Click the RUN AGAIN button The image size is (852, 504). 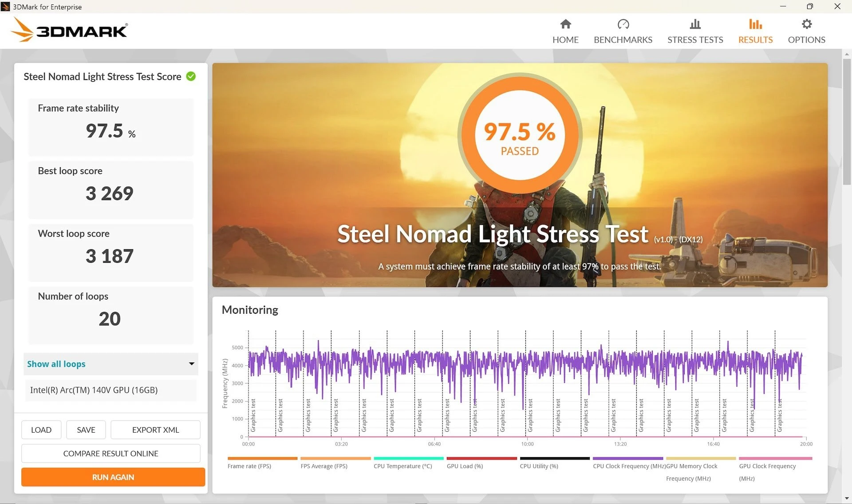pyautogui.click(x=113, y=477)
